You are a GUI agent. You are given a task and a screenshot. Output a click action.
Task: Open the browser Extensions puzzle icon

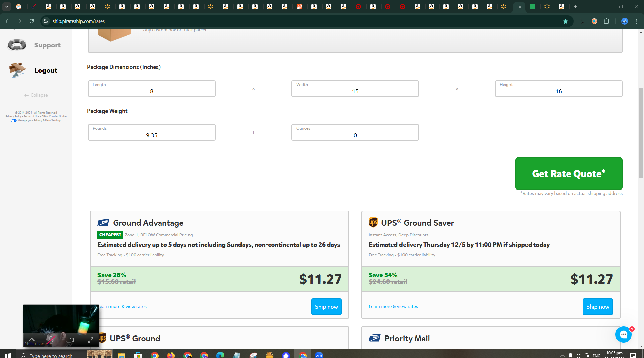tap(606, 21)
